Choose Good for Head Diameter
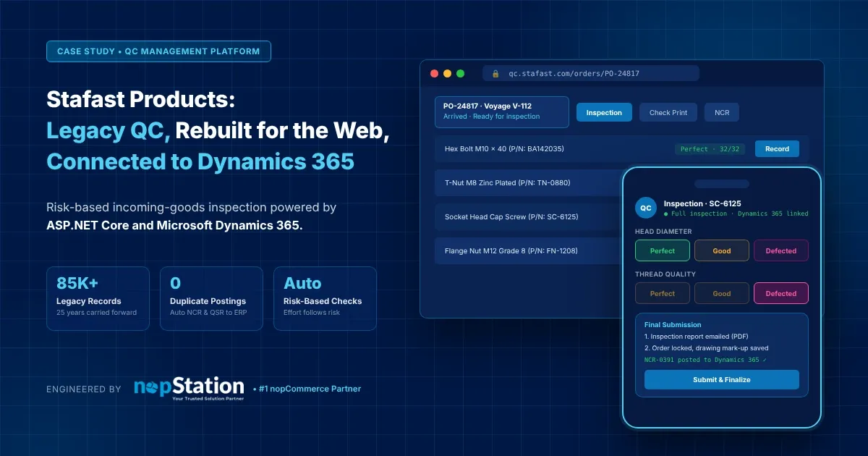Image resolution: width=868 pixels, height=456 pixels. click(x=722, y=250)
